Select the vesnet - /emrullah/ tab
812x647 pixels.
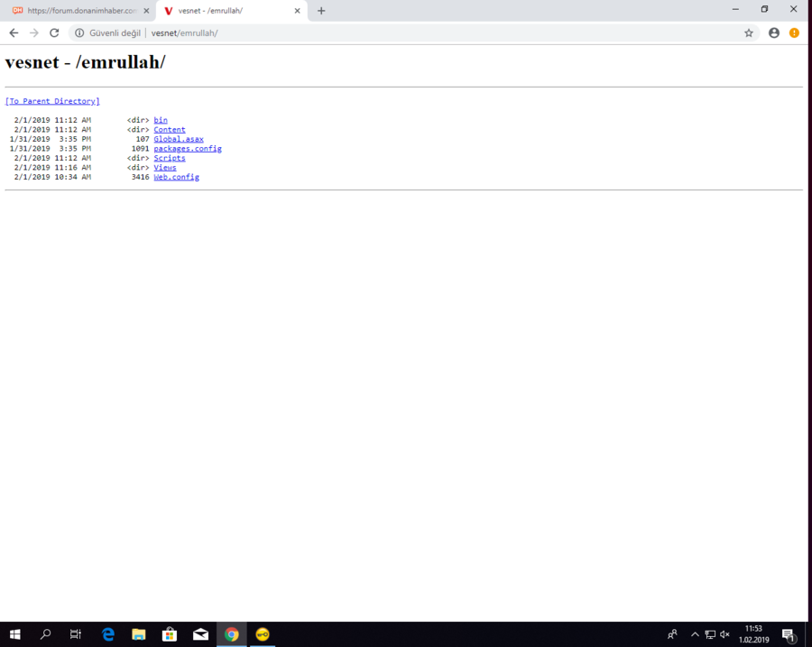point(232,11)
